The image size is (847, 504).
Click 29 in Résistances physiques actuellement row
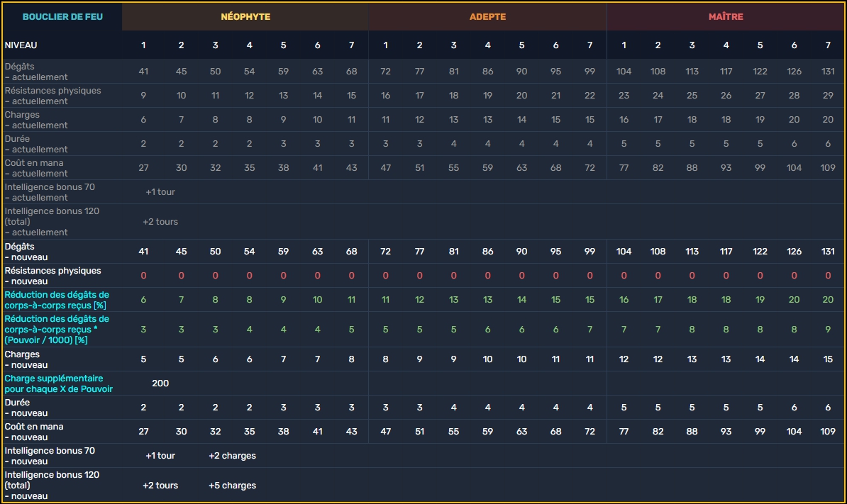click(828, 96)
